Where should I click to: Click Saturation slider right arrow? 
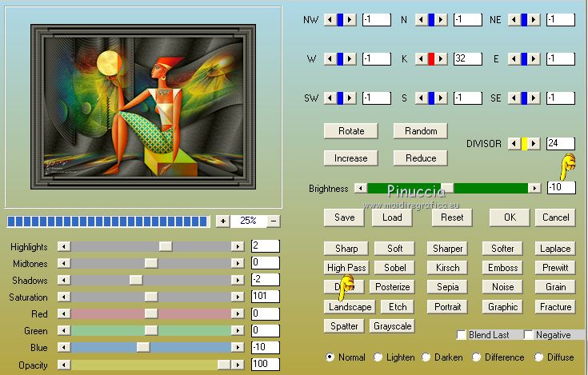pos(238,297)
